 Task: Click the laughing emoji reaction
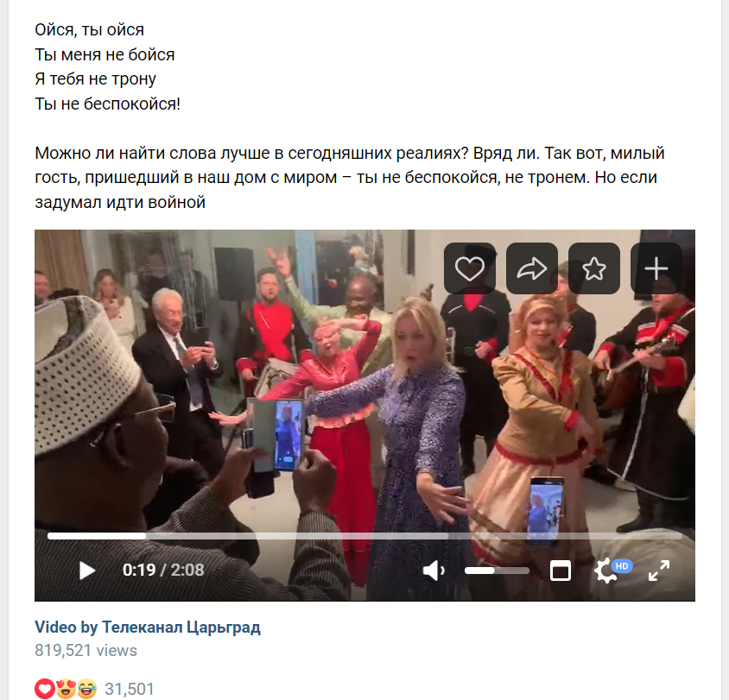coord(87,689)
